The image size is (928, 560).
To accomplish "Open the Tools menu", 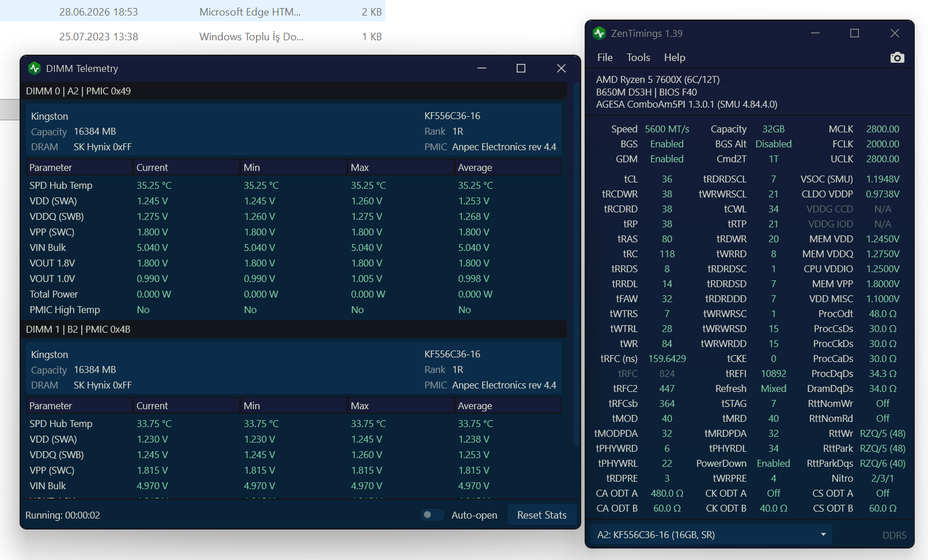I will [x=638, y=58].
